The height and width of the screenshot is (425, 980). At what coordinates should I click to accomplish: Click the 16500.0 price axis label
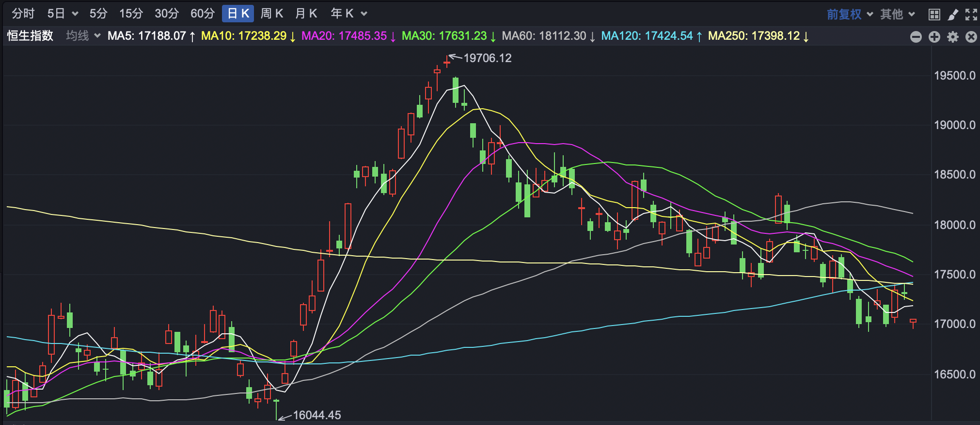click(955, 374)
